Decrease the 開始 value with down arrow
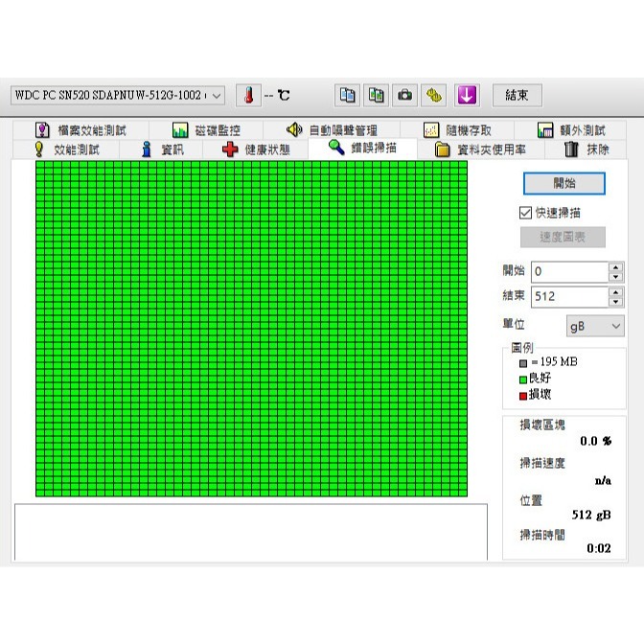The image size is (644, 644). coord(615,277)
